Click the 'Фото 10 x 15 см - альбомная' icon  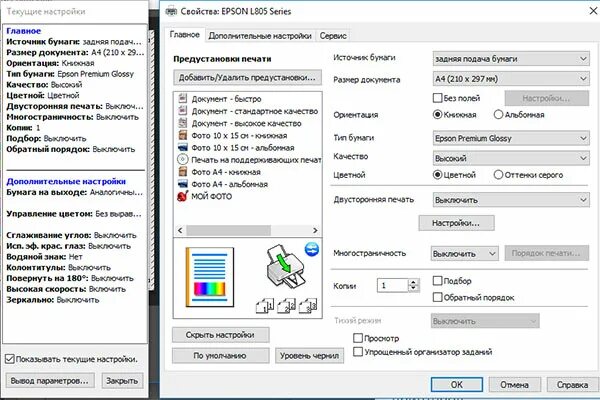tap(183, 147)
